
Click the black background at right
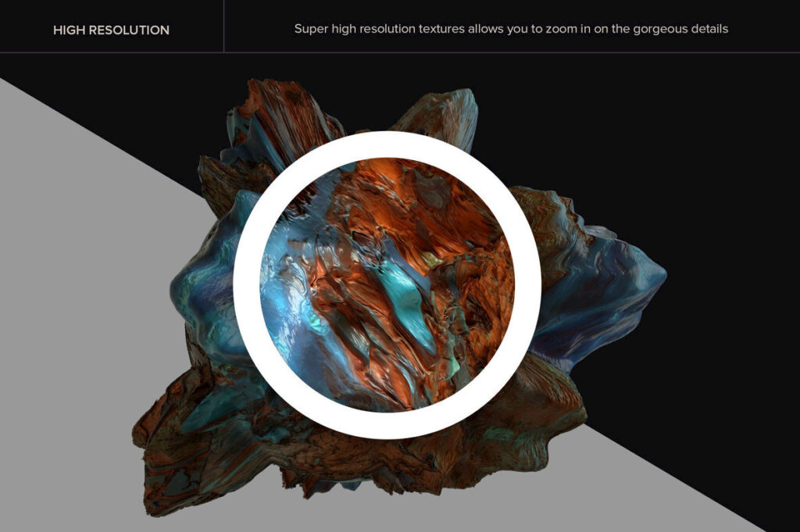(x=714, y=204)
